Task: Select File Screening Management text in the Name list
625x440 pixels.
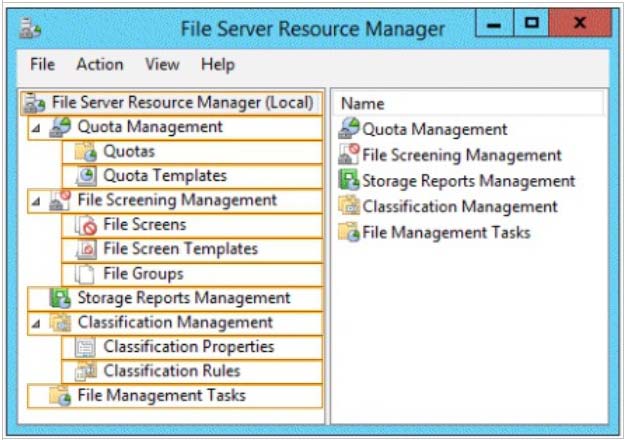Action: [462, 155]
